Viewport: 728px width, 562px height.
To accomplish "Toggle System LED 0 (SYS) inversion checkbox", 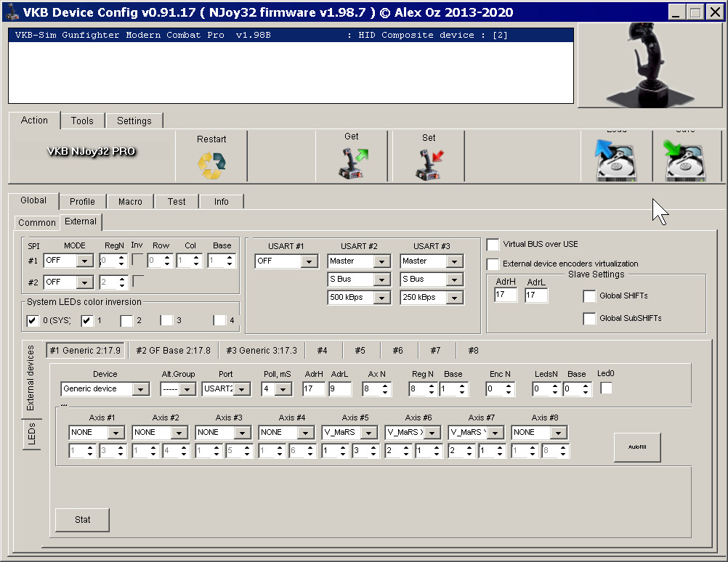I will [33, 320].
